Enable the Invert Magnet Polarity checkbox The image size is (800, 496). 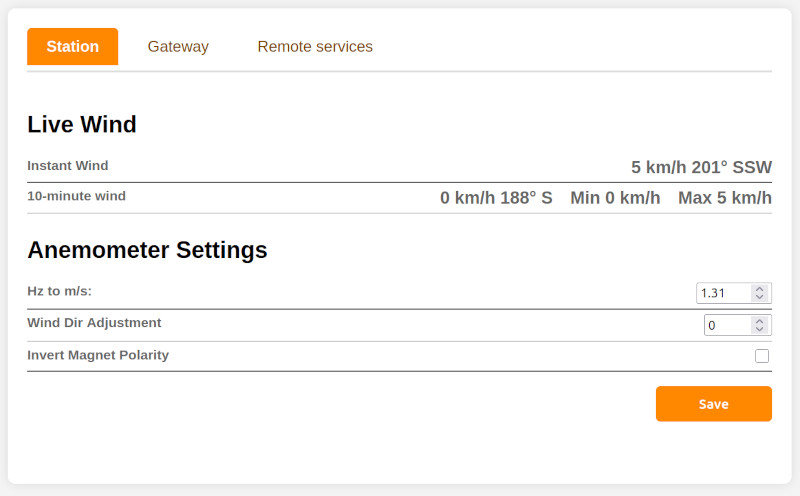pos(762,355)
